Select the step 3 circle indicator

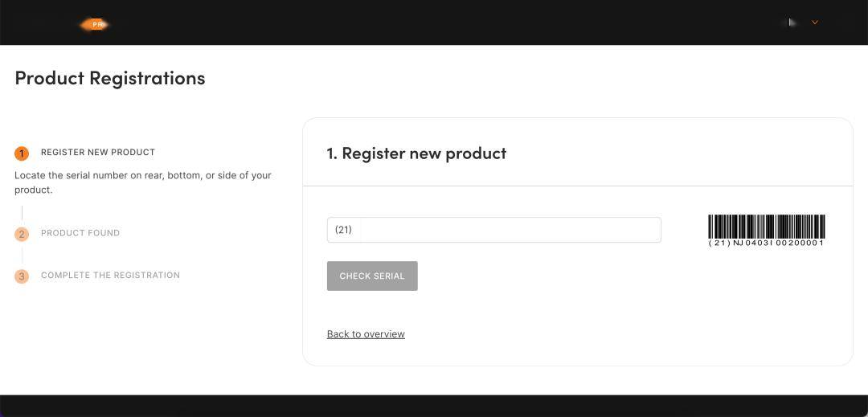pos(22,276)
